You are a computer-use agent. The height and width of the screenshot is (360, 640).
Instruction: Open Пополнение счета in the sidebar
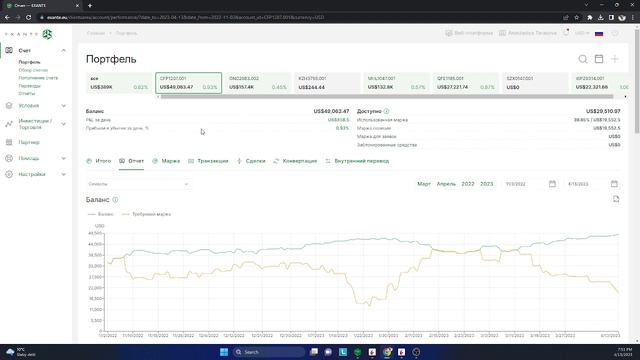point(38,78)
